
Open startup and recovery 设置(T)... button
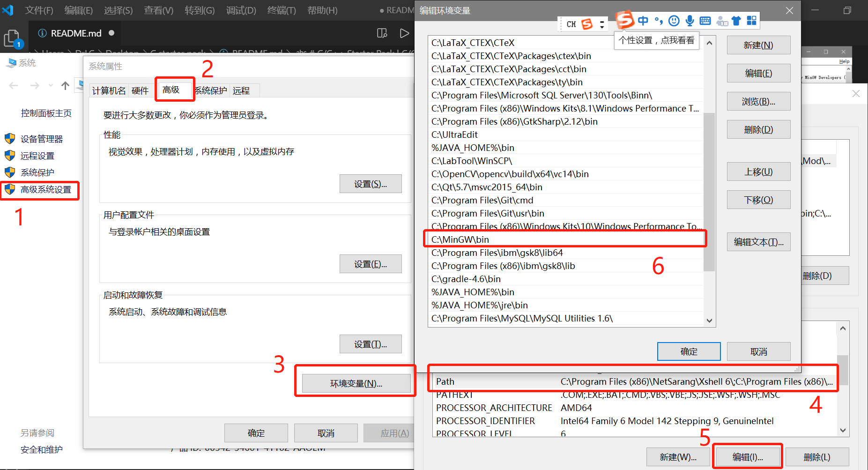point(371,344)
